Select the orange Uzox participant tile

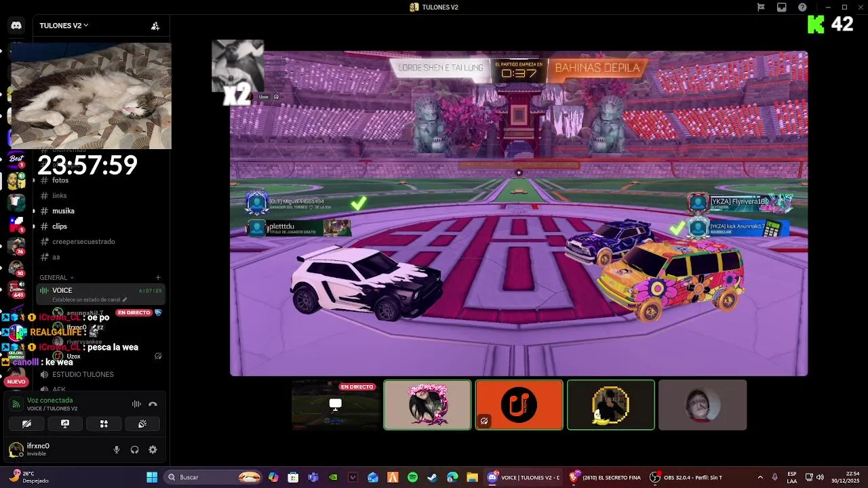[519, 405]
